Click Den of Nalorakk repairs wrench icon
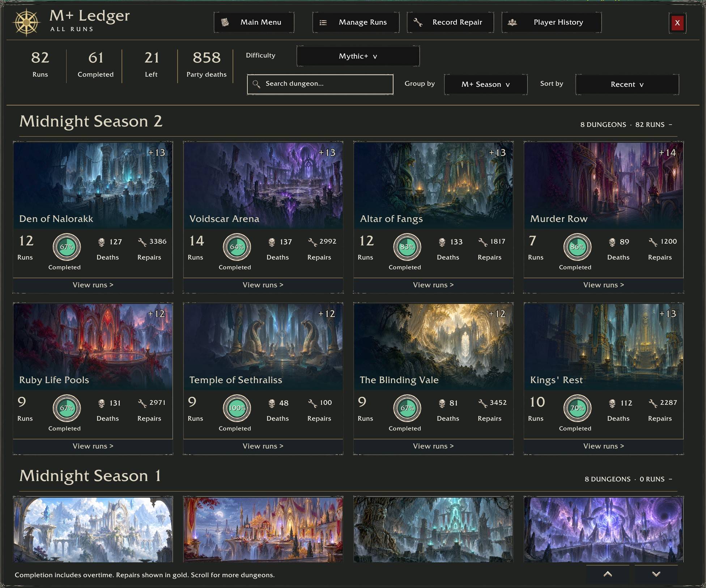Screen dimensions: 706x588 [x=142, y=242]
